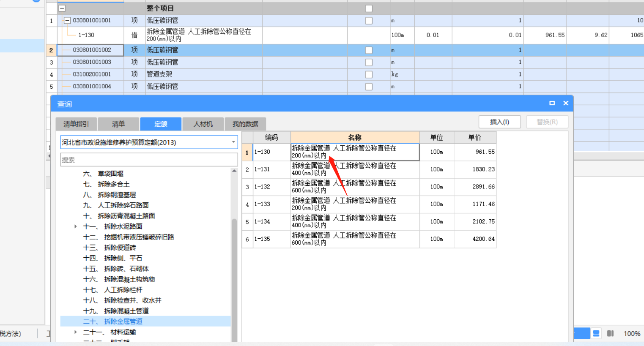644x346 pixels.
Task: Select 十九、拆除混凝土管道 tree item
Action: click(x=116, y=311)
